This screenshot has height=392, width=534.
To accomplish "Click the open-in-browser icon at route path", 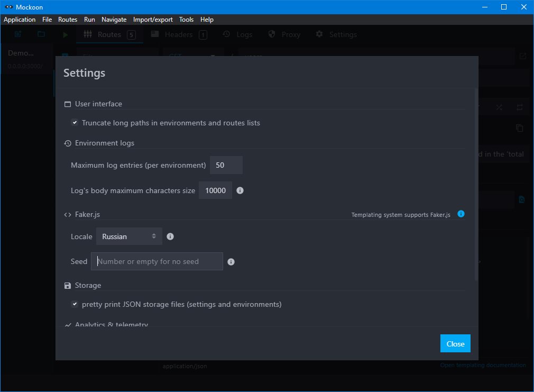I will (x=523, y=56).
